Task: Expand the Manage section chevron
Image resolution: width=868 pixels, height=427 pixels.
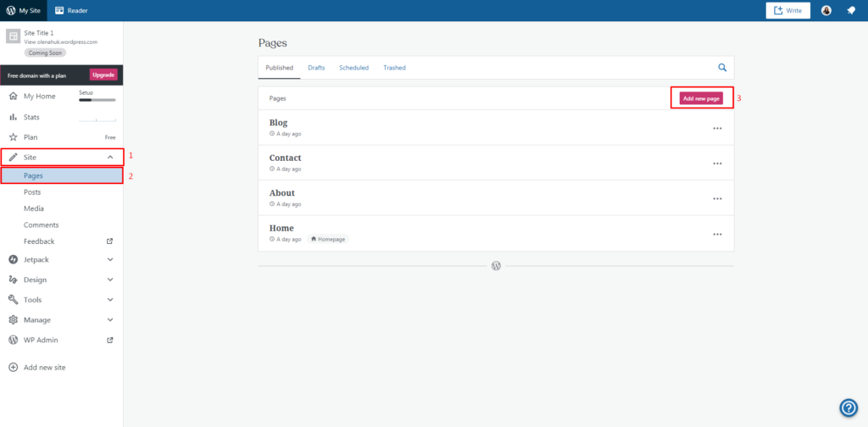Action: point(110,319)
